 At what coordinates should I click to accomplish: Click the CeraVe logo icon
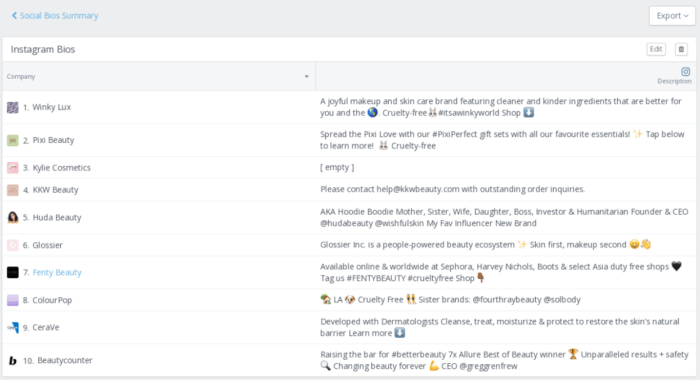pos(13,328)
